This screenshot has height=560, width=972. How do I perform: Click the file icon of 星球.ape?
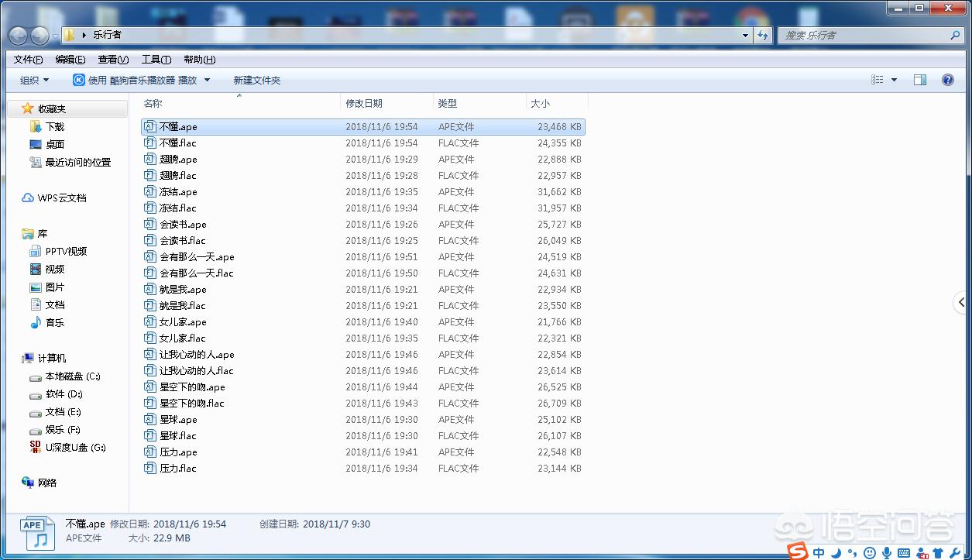point(150,420)
